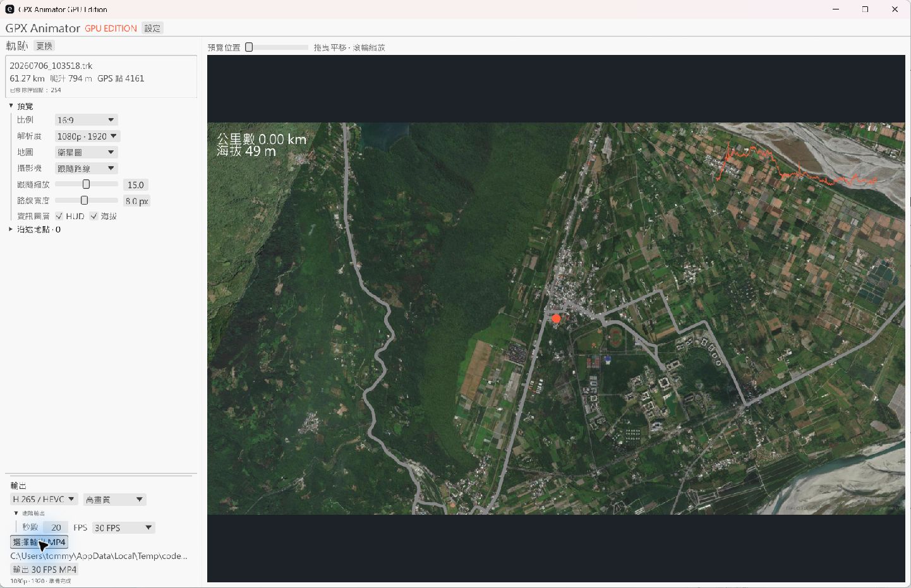This screenshot has width=911, height=588.
Task: Click the 海拔 49 m HUD text
Action: click(x=246, y=152)
